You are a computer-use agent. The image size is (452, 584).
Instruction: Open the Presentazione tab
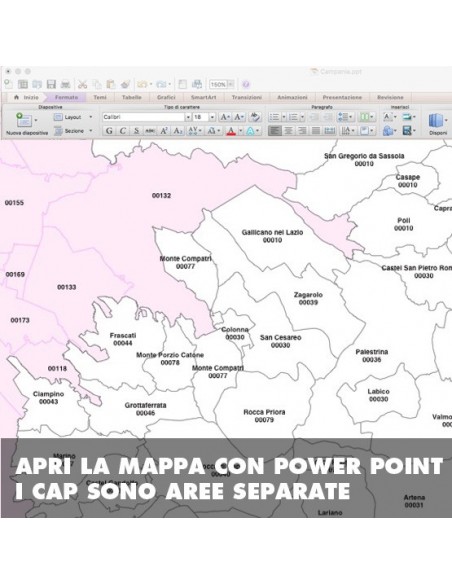pos(342,98)
